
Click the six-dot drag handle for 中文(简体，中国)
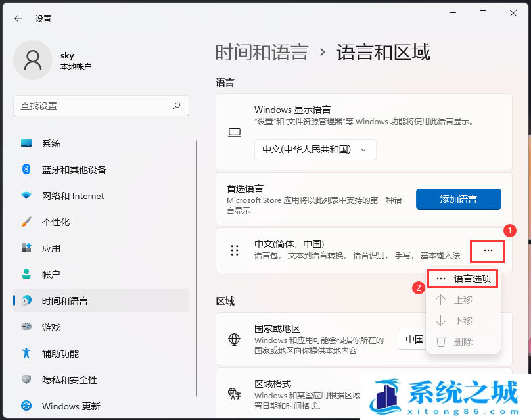click(x=235, y=250)
